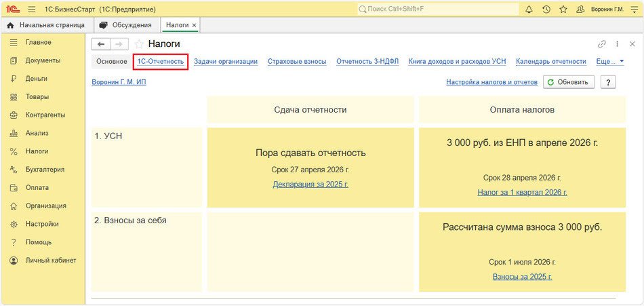The width and height of the screenshot is (644, 306).
Task: Expand the Еще dropdown menu
Action: pyautogui.click(x=610, y=62)
